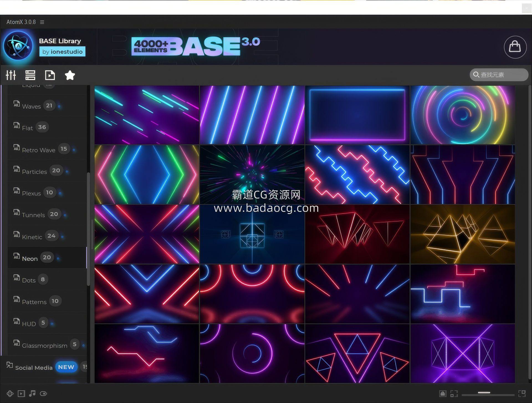Adjust the thumbnail size slider
The height and width of the screenshot is (403, 532).
[488, 394]
